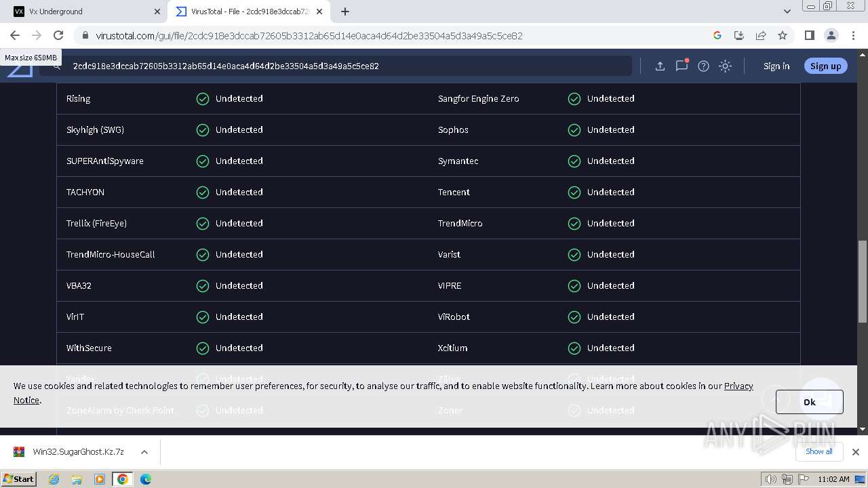Click the SUPERAntiSpyware engine name
The image size is (868, 488).
coord(105,161)
